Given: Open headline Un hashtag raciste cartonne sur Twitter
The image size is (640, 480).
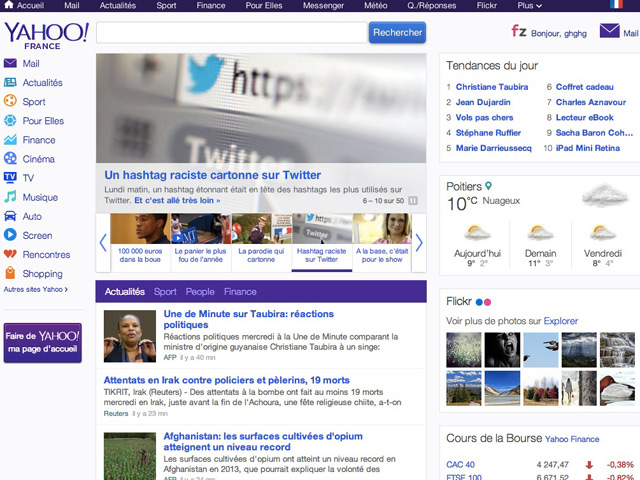Looking at the screenshot, I should [213, 175].
